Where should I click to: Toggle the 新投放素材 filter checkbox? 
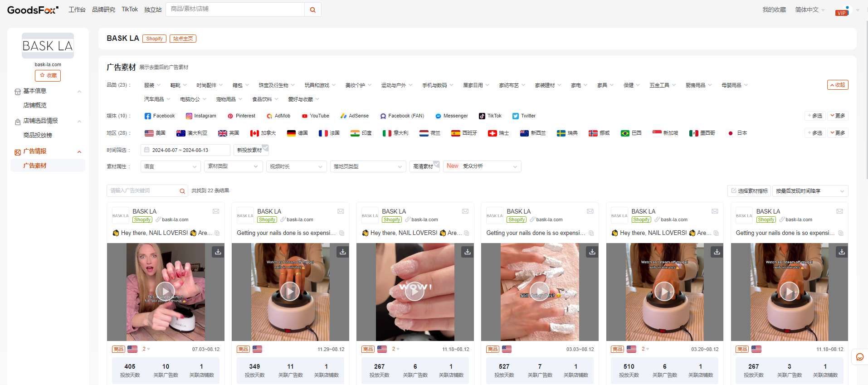pos(251,150)
